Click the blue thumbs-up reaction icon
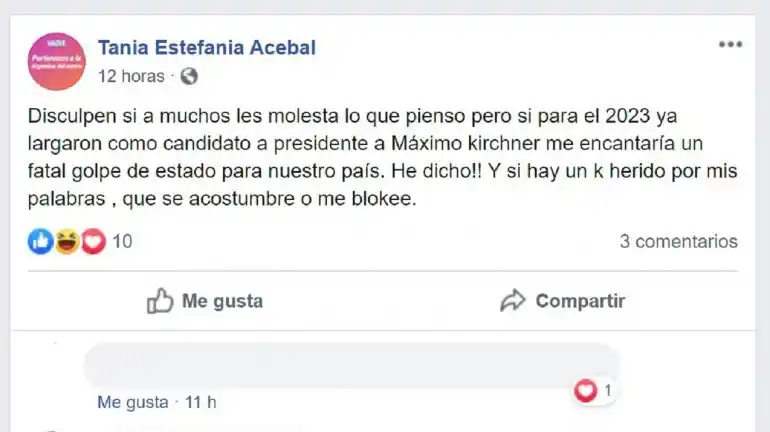The height and width of the screenshot is (432, 770). click(40, 241)
